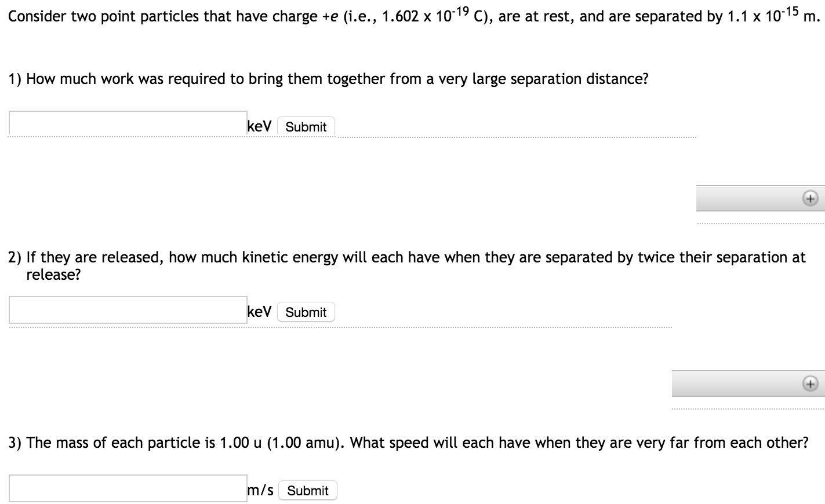
Task: Open the first collapsed feedback section
Action: 759,198
